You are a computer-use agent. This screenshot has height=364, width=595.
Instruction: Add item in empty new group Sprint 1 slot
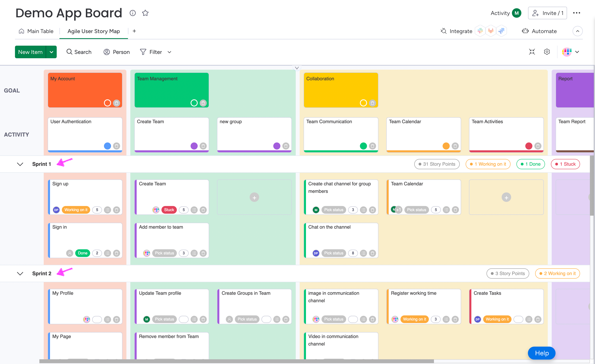(254, 198)
